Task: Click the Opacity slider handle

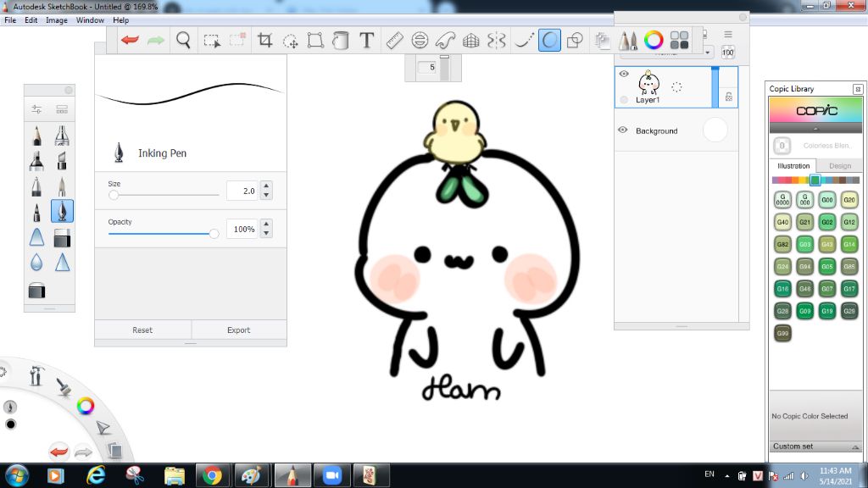Action: [214, 234]
